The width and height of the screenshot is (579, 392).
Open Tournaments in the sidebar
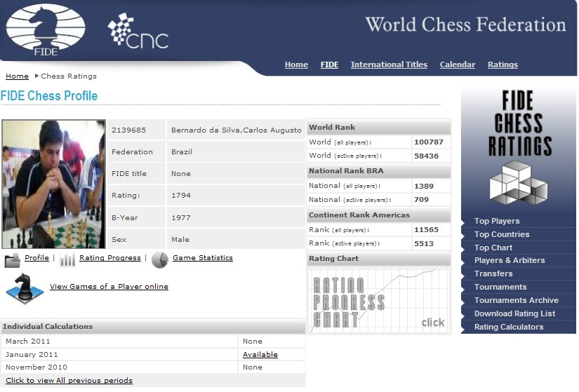500,287
